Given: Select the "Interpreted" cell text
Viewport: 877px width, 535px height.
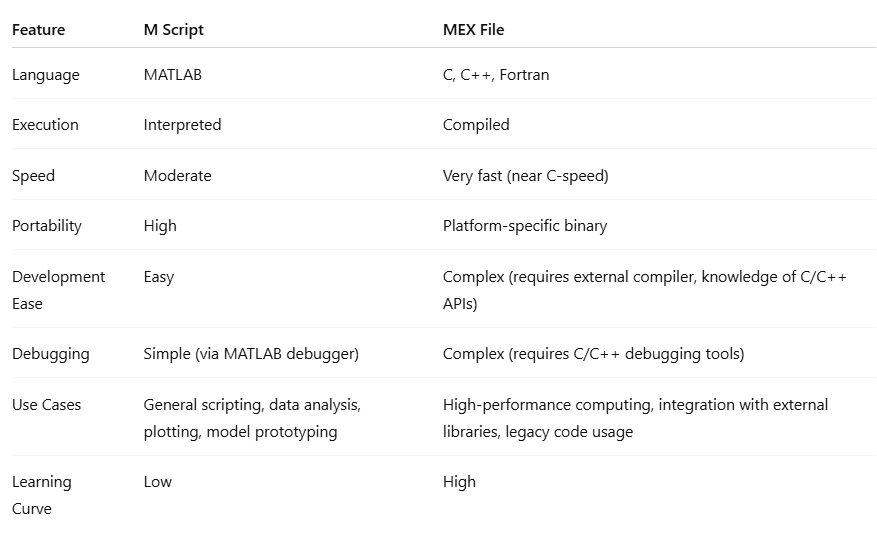Looking at the screenshot, I should click(x=182, y=125).
